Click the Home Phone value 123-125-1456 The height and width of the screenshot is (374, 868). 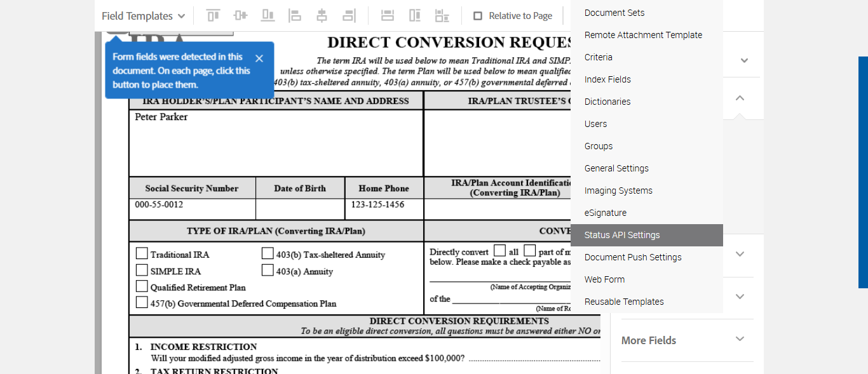tap(377, 204)
